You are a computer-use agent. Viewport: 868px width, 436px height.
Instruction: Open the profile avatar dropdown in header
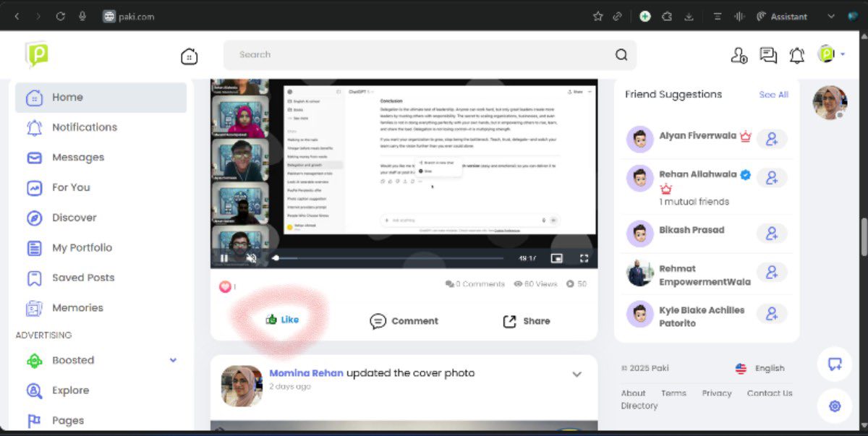831,54
